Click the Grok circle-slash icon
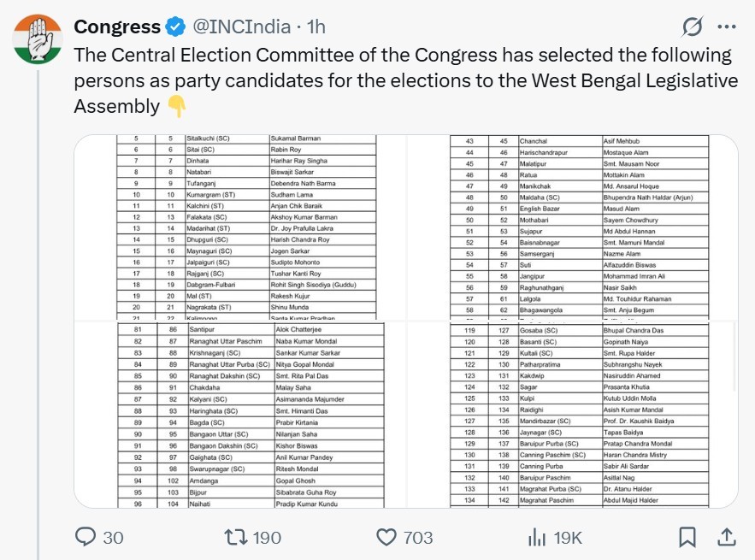Screen dimensions: 755x560 tap(692, 27)
